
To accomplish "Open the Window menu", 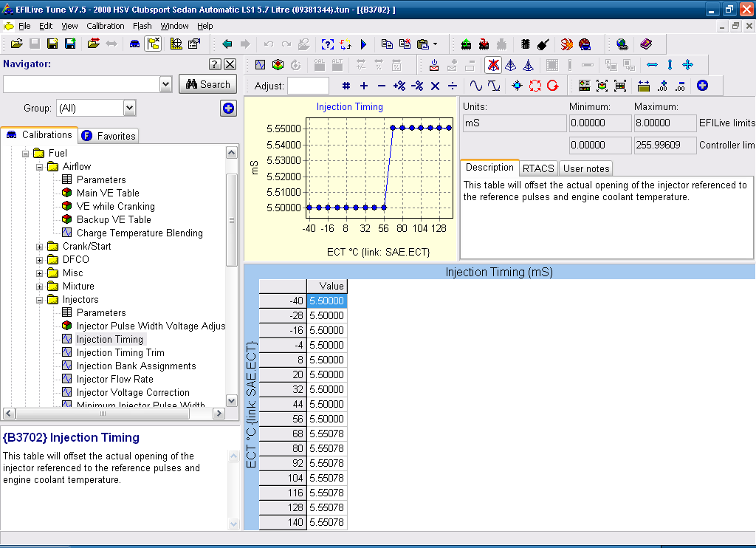I will 174,26.
